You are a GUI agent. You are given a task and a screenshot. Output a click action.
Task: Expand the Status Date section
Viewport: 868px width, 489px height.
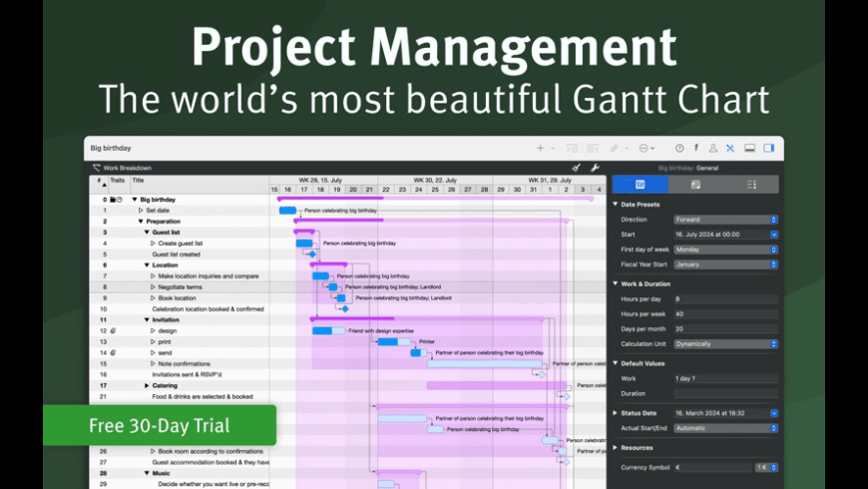pyautogui.click(x=615, y=413)
